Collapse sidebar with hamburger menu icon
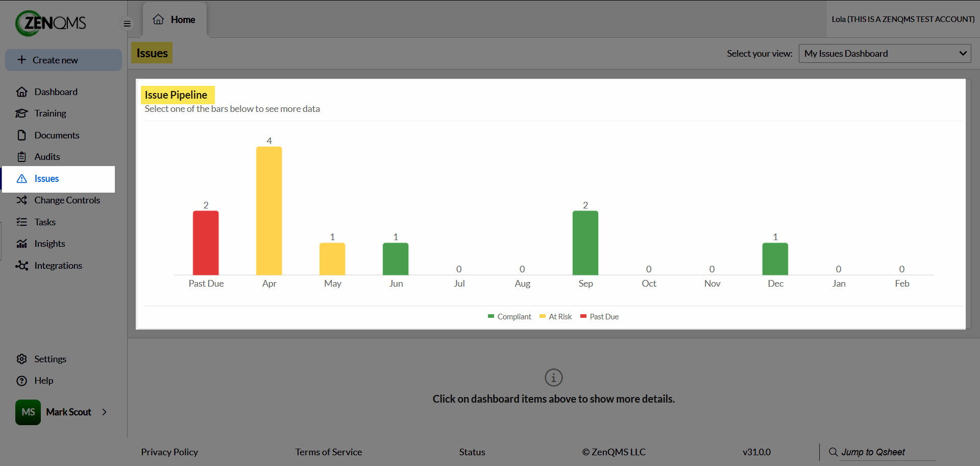Viewport: 980px width, 466px height. tap(127, 24)
